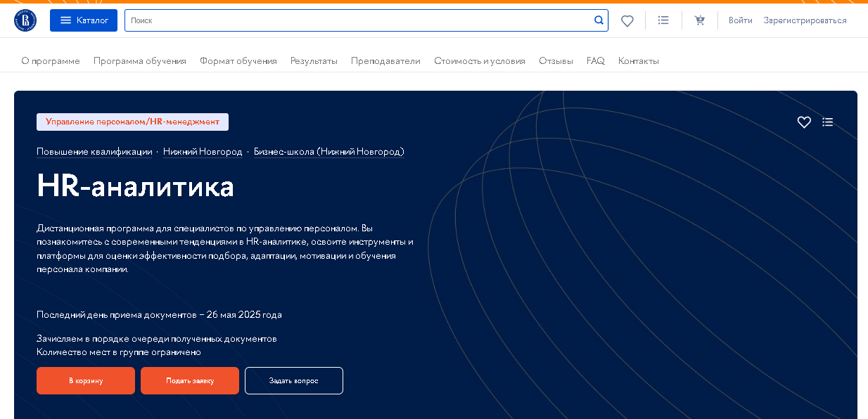
Task: Open the shopping cart icon
Action: point(700,20)
